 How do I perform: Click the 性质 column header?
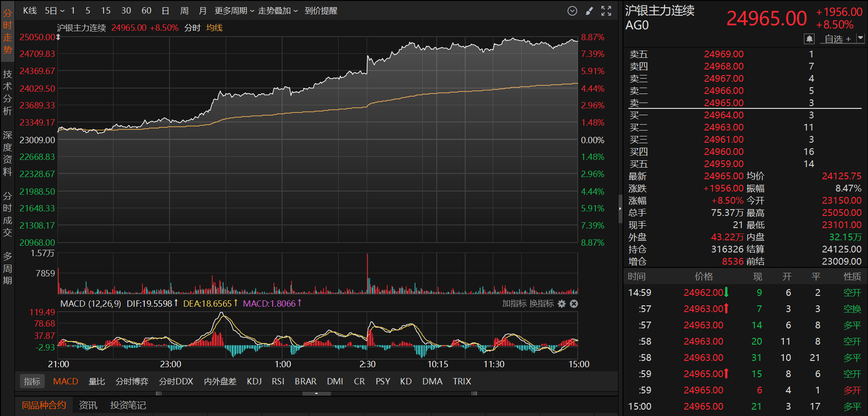click(852, 276)
